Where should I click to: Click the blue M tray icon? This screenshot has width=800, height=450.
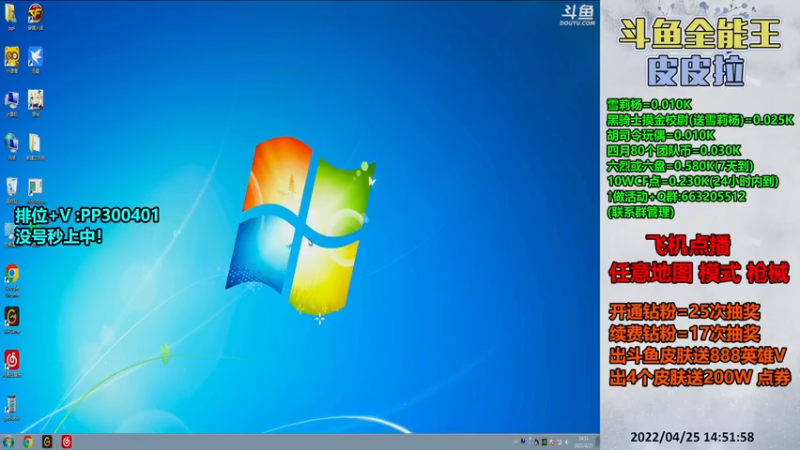523,441
